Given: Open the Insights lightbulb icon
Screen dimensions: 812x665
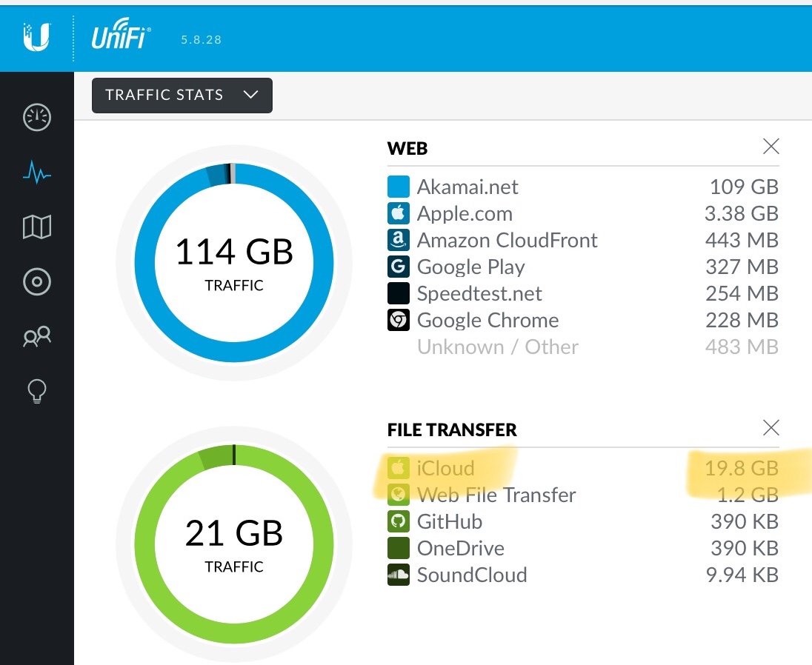Looking at the screenshot, I should coord(37,391).
